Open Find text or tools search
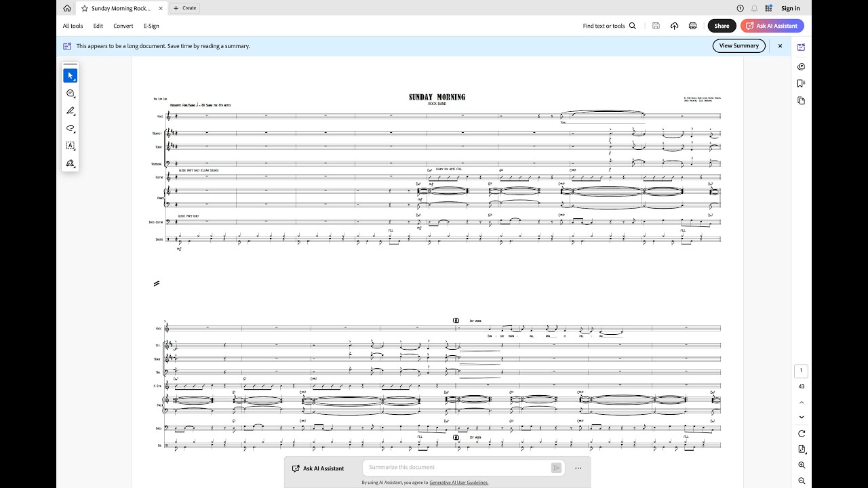Screen dimensions: 868x488 [x=610, y=26]
